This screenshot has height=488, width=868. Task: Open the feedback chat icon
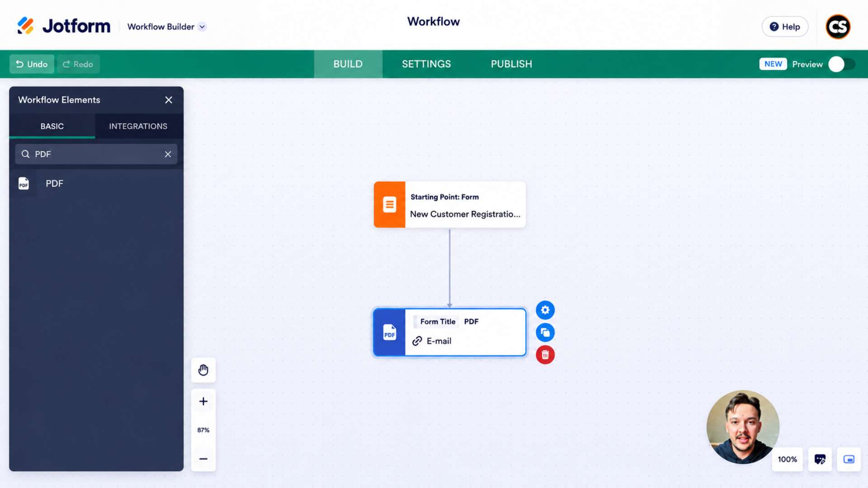tap(820, 460)
